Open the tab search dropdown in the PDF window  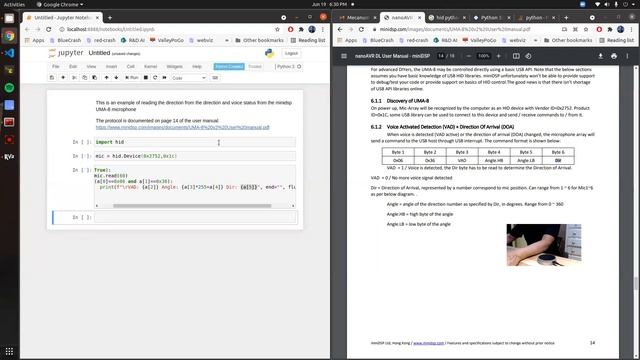[592, 18]
